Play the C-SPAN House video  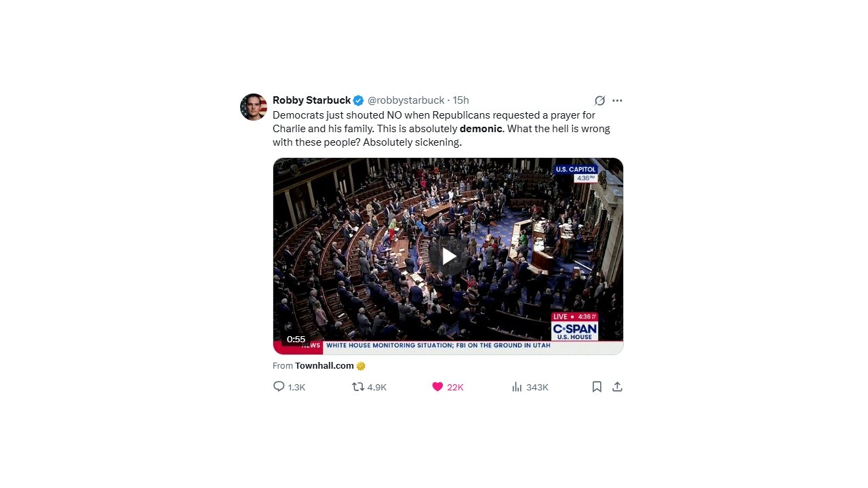click(x=448, y=256)
